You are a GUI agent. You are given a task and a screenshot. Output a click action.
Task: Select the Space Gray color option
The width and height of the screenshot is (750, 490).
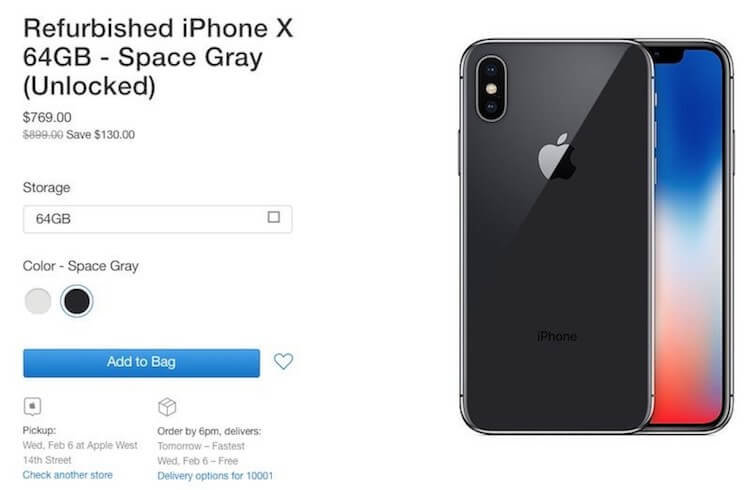pyautogui.click(x=77, y=301)
